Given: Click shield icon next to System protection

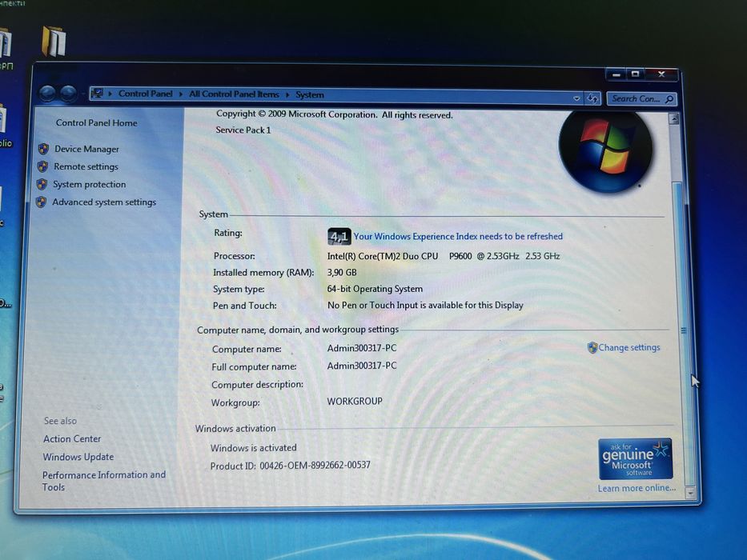Looking at the screenshot, I should (x=42, y=184).
